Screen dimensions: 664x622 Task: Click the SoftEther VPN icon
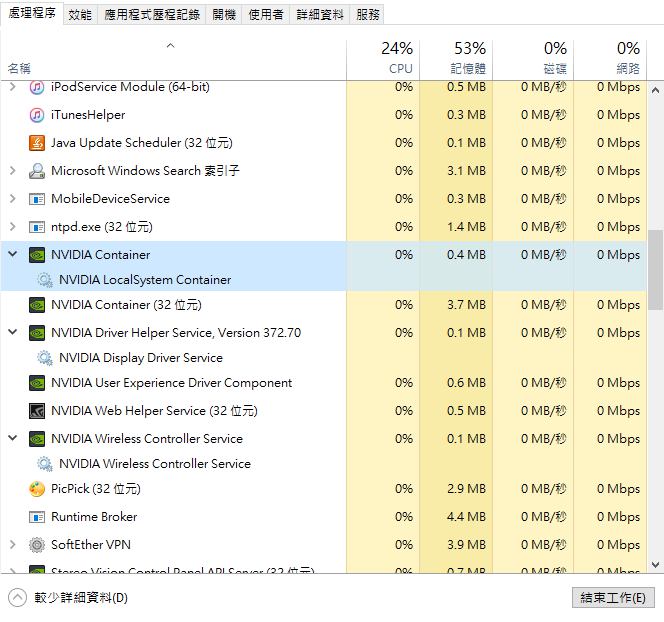(x=37, y=545)
